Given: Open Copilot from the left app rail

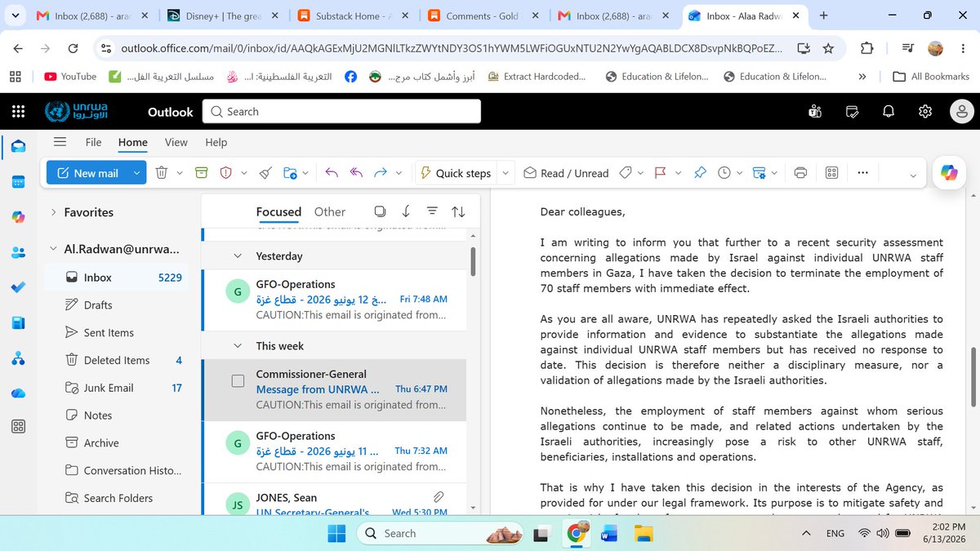Looking at the screenshot, I should 18,217.
